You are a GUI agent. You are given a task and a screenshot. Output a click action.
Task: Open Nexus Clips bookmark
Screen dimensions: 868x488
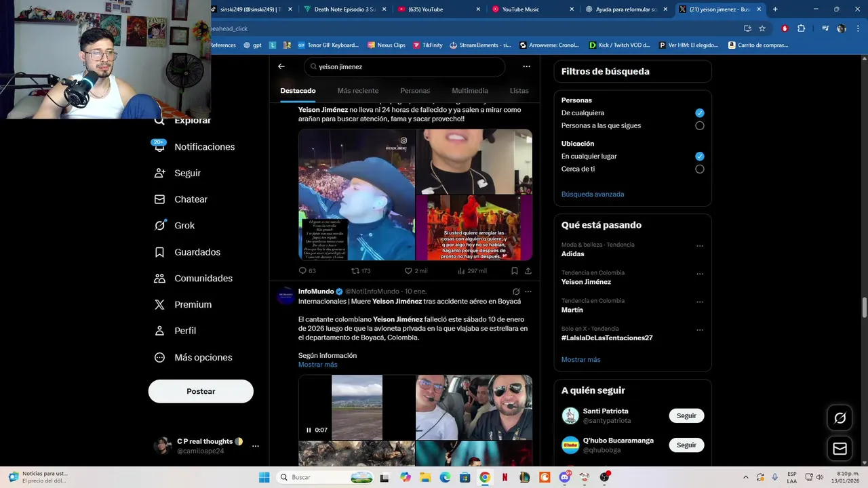(x=387, y=45)
